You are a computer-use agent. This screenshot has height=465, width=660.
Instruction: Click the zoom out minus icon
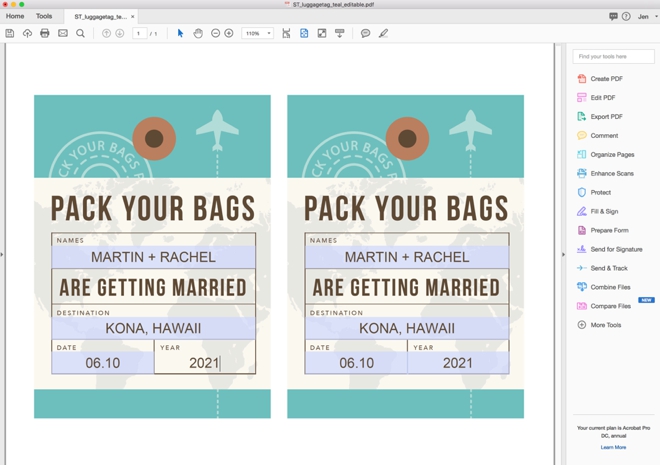tap(215, 33)
